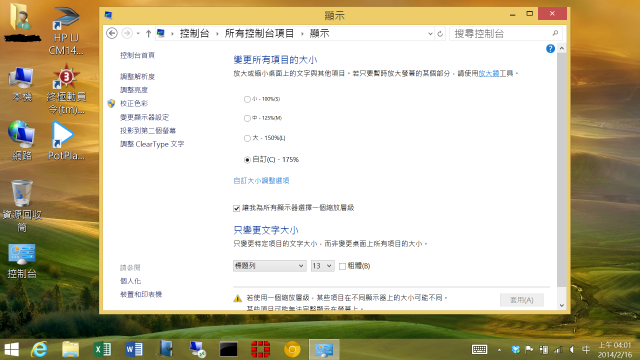Open 調整 ClearType 文字 link
Viewport: 640px width, 360px height.
tap(152, 144)
